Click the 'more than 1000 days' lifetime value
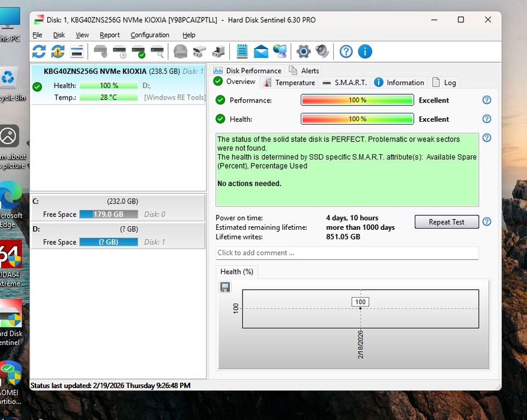The height and width of the screenshot is (420, 527). pyautogui.click(x=360, y=227)
